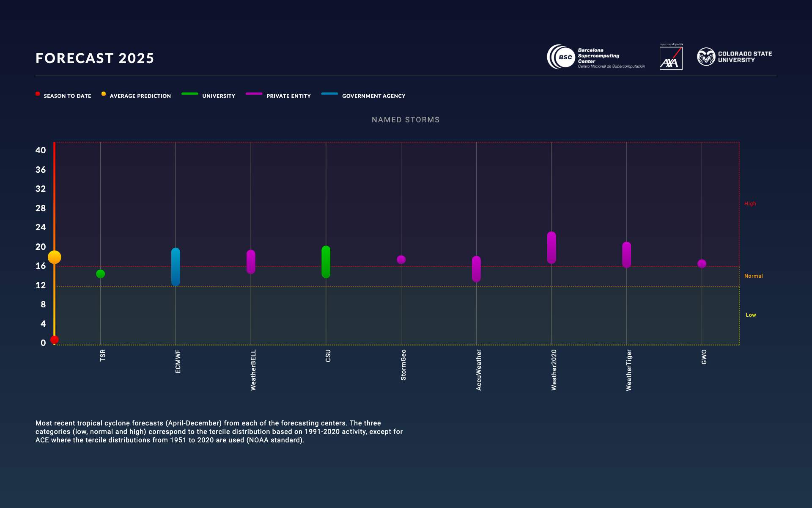Click the Normal tercile label
This screenshot has height=508, width=812.
coord(754,276)
